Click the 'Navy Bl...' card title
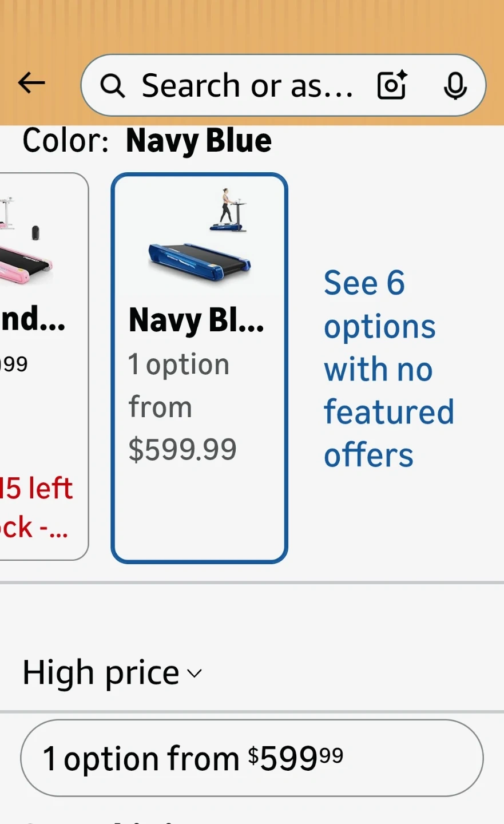Screen dimensions: 504x824 click(x=196, y=320)
